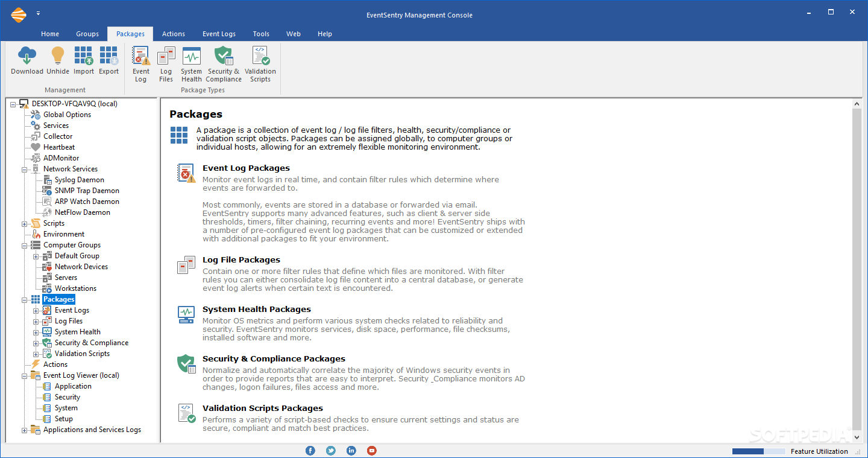Click the Unhide lightbulb icon
The width and height of the screenshot is (868, 458).
[x=58, y=56]
